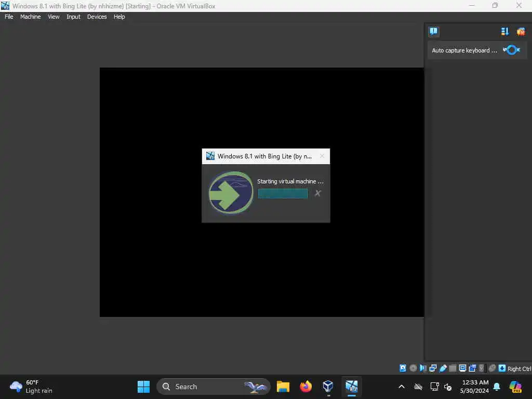The height and width of the screenshot is (399, 532).
Task: Restore down the VirtualBox VM window
Action: point(495,5)
